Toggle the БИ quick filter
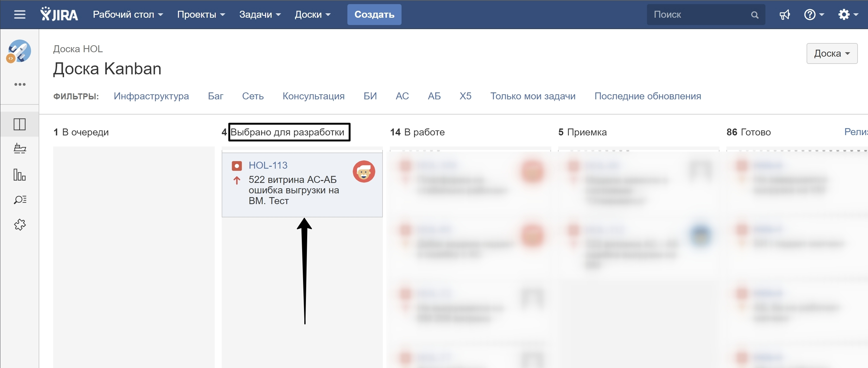The image size is (868, 368). [x=370, y=96]
